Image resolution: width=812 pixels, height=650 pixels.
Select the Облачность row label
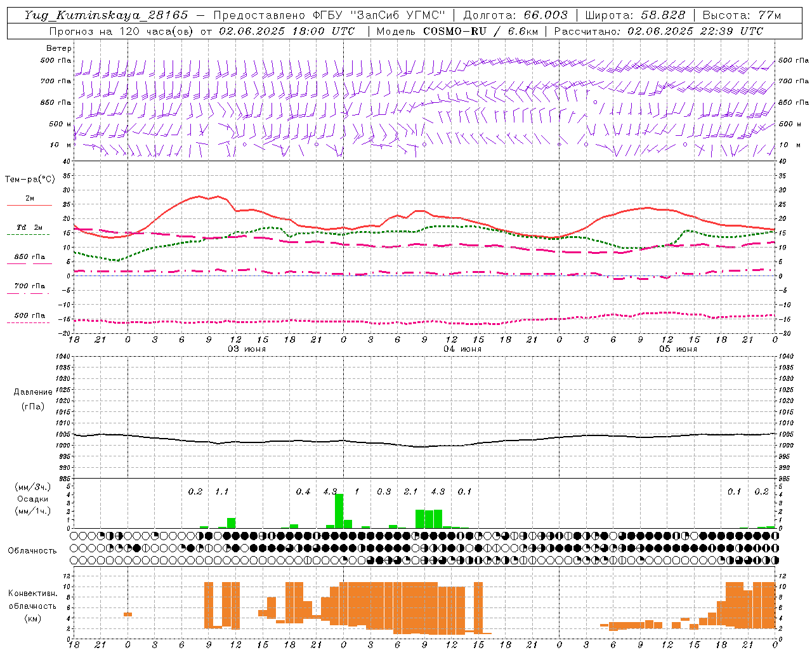(32, 550)
